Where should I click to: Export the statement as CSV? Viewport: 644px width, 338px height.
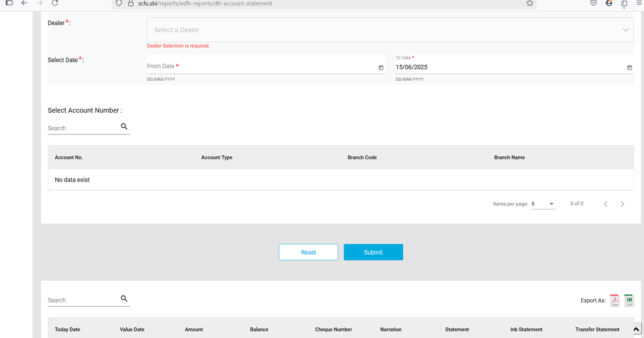coord(629,301)
